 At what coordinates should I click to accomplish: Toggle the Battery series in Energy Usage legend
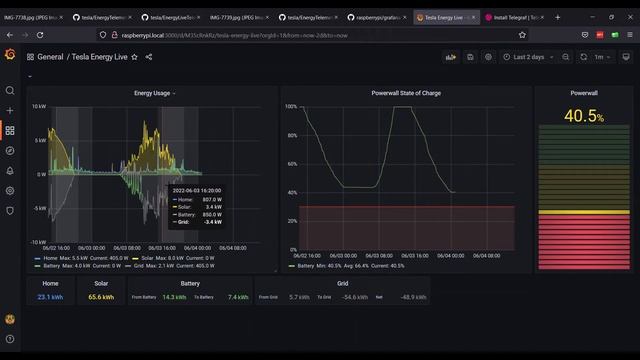pyautogui.click(x=52, y=266)
